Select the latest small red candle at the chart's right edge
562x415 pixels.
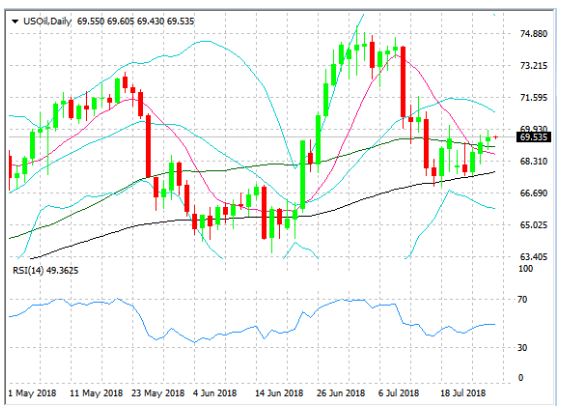[496, 137]
